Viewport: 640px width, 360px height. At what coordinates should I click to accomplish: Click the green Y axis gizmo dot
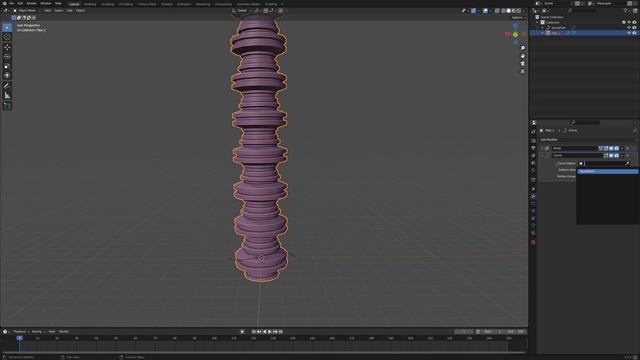(x=516, y=35)
